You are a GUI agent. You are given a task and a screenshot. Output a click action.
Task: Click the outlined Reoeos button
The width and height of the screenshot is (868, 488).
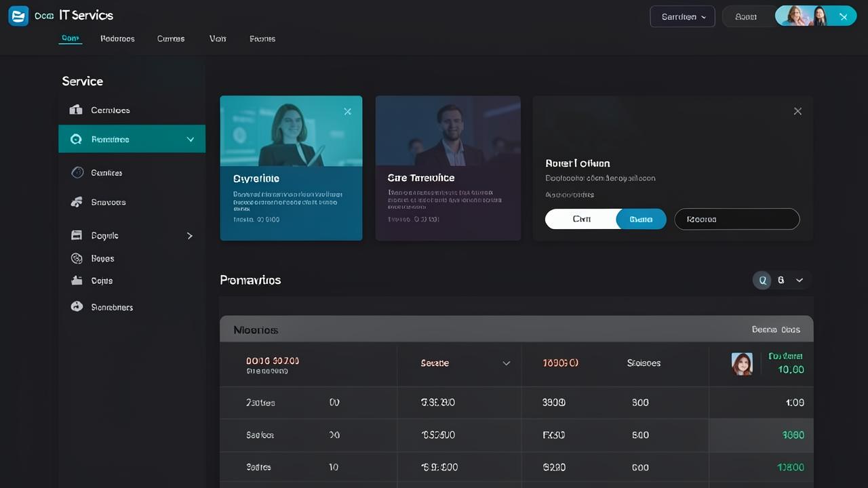[737, 219]
